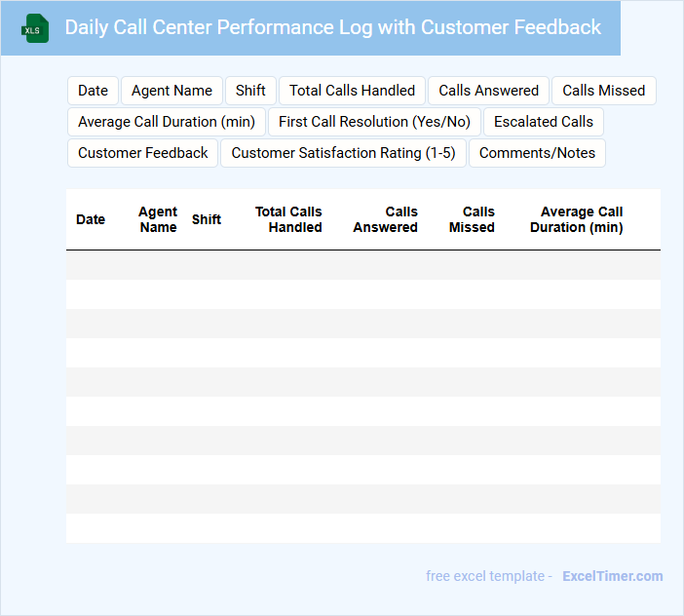The image size is (684, 616).
Task: Click the Agent Name column header
Action: click(x=158, y=219)
